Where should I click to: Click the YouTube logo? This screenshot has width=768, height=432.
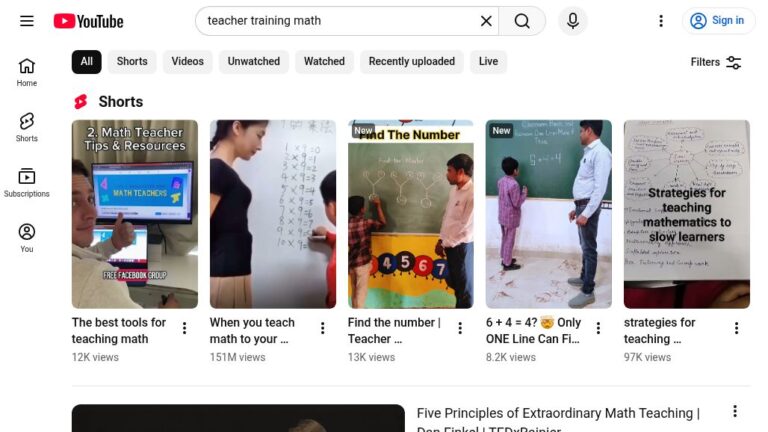click(89, 21)
